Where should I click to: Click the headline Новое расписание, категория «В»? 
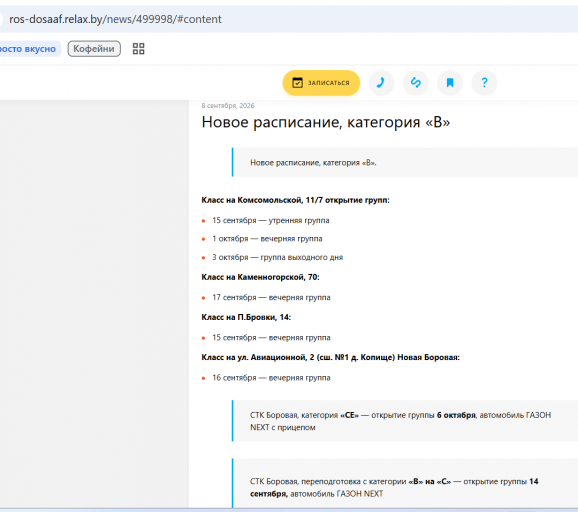[325, 122]
